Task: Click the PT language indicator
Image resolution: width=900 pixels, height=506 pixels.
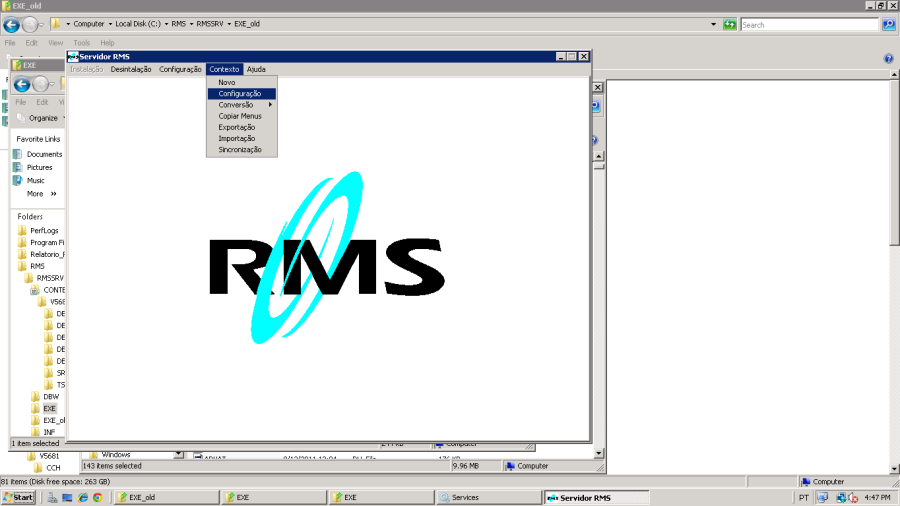Action: click(x=804, y=498)
